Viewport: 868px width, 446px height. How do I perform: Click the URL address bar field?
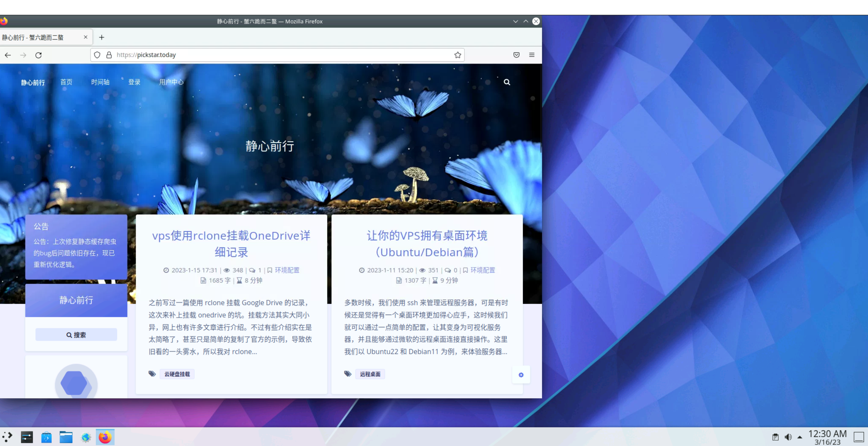coord(272,55)
